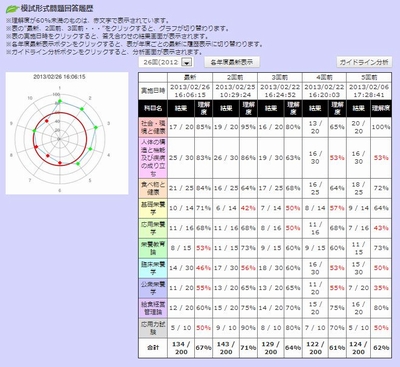Switch graph to 4回前 column header

tap(324, 77)
